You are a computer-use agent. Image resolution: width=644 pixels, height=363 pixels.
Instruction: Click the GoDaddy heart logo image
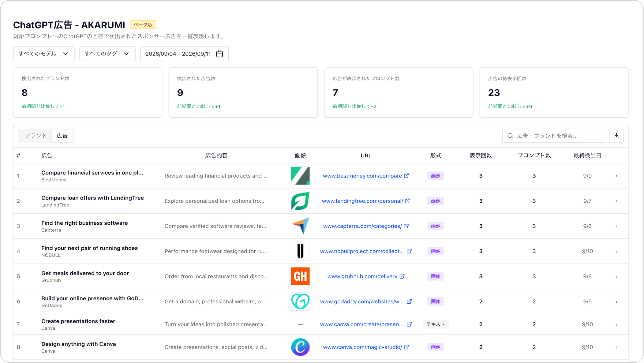[x=300, y=301]
